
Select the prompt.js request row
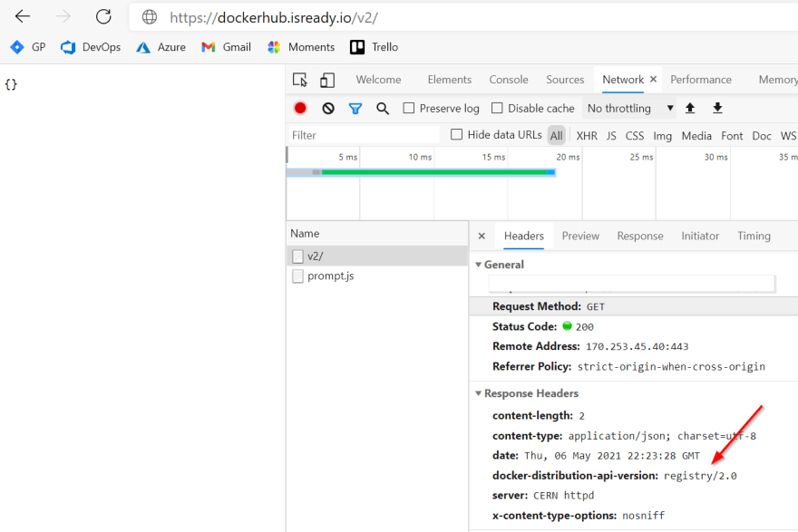click(377, 276)
